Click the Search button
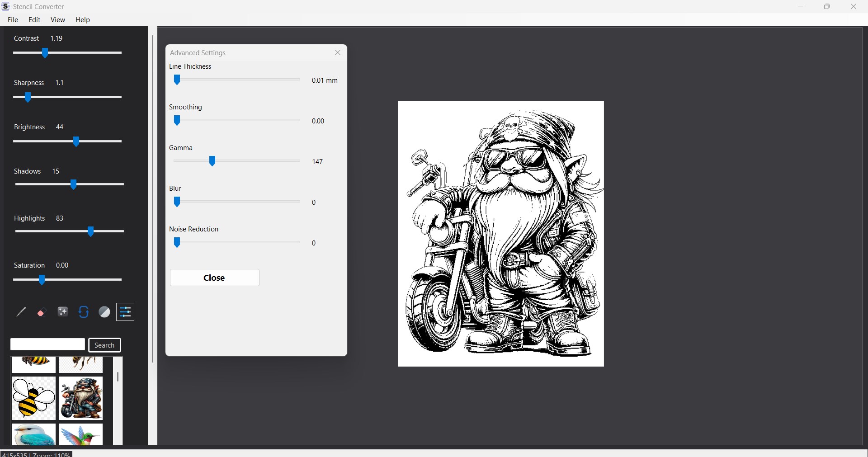This screenshot has height=457, width=868. click(x=104, y=345)
